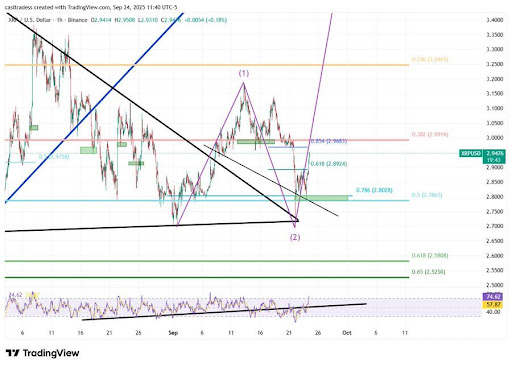Click the TradingView logo at bottom left

[x=42, y=353]
